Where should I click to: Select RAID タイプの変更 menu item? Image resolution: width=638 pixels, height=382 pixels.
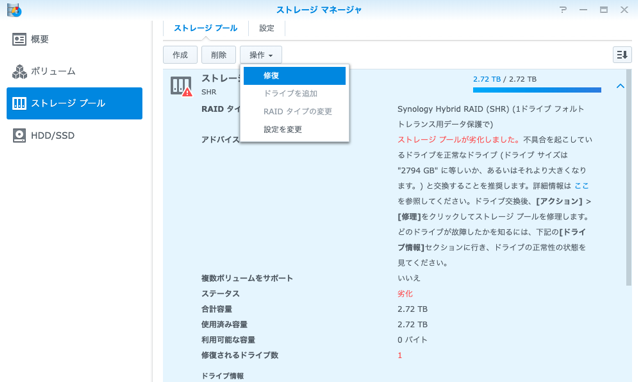point(295,111)
